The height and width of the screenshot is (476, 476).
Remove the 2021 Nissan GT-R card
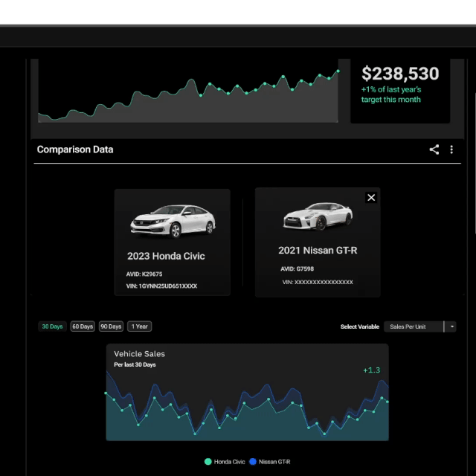click(371, 198)
